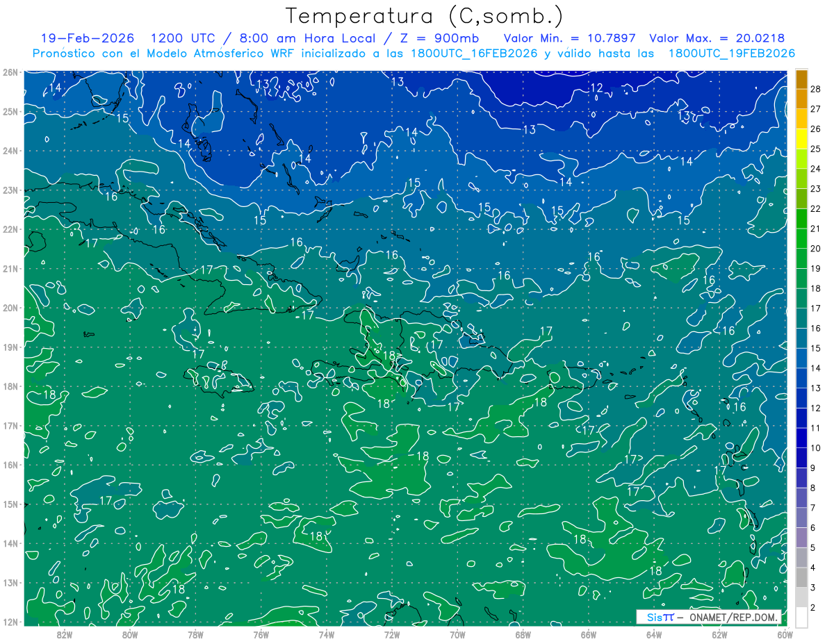Click latitude axis label '21N'
Screen dimensions: 834x644
10,269
